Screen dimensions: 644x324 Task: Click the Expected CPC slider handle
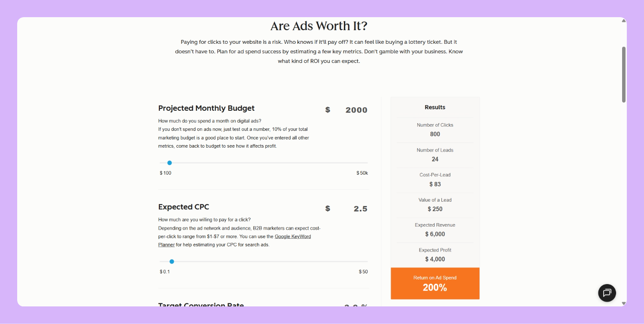pyautogui.click(x=172, y=261)
